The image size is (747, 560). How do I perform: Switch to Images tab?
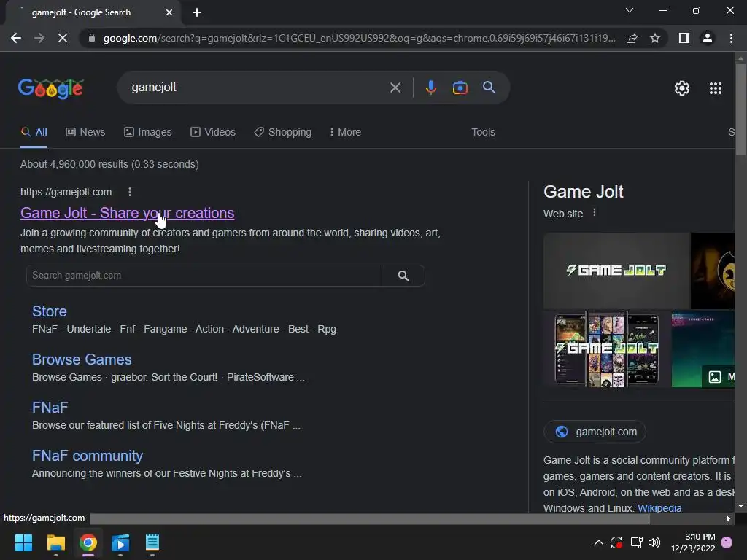[x=147, y=132]
